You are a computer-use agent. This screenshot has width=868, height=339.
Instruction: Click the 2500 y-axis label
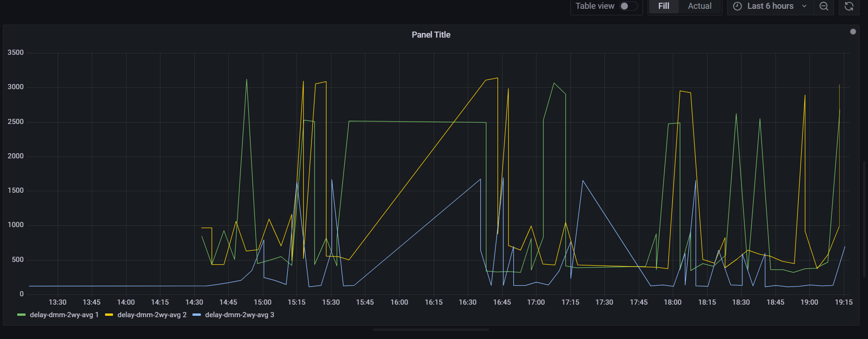(15, 122)
